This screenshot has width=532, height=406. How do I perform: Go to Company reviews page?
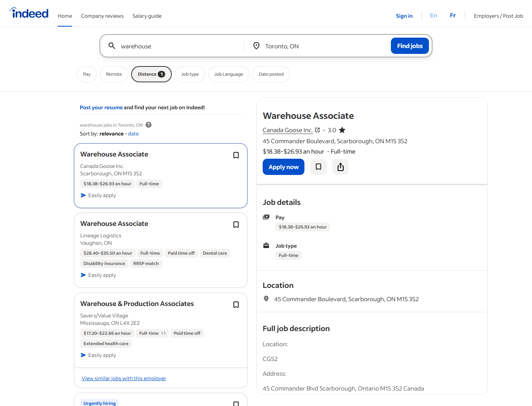[x=102, y=16]
